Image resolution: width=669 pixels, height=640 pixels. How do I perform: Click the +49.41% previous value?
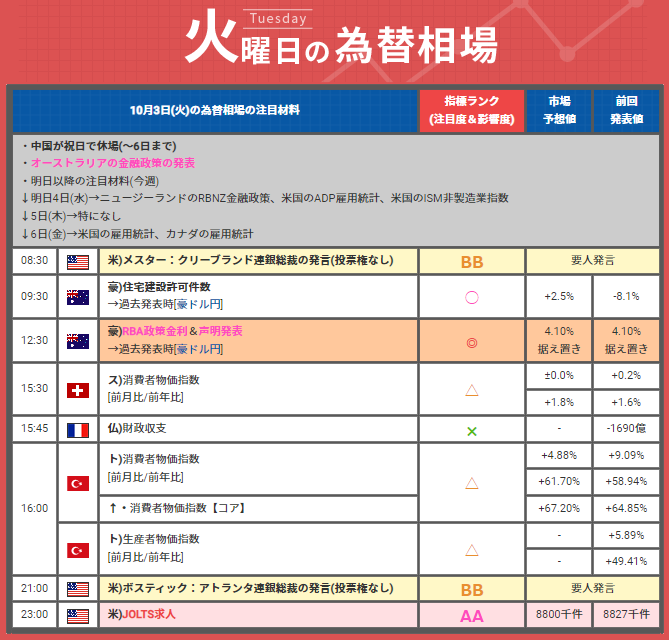[x=626, y=561]
